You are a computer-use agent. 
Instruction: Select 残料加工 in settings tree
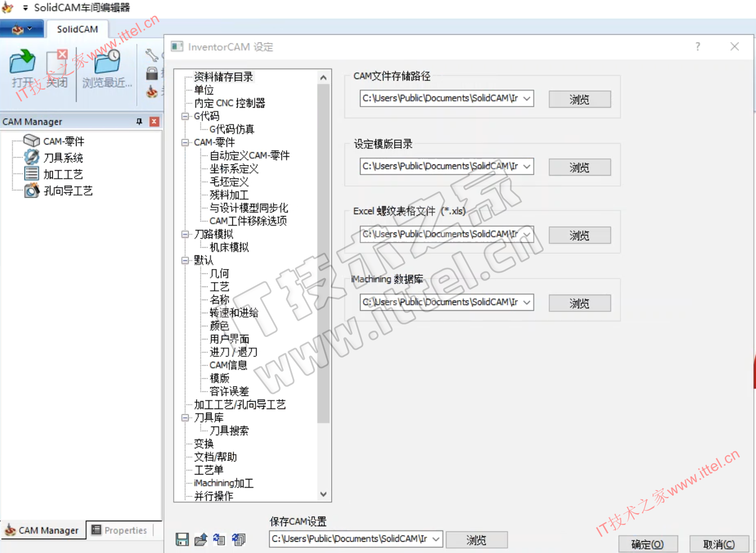(x=229, y=195)
